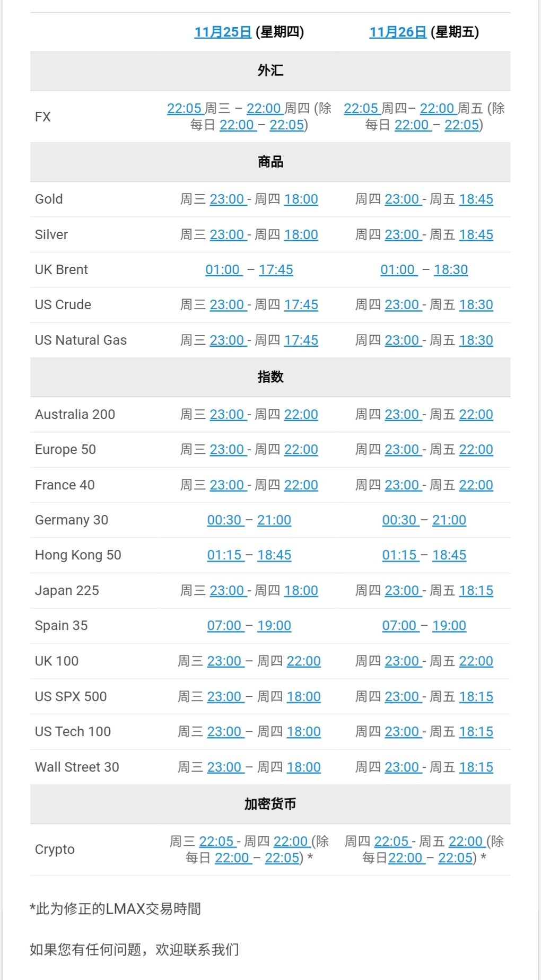Screen dimensions: 541x980
Task: Click Japan 225's Friday 18:15 closing link
Action: [476, 591]
